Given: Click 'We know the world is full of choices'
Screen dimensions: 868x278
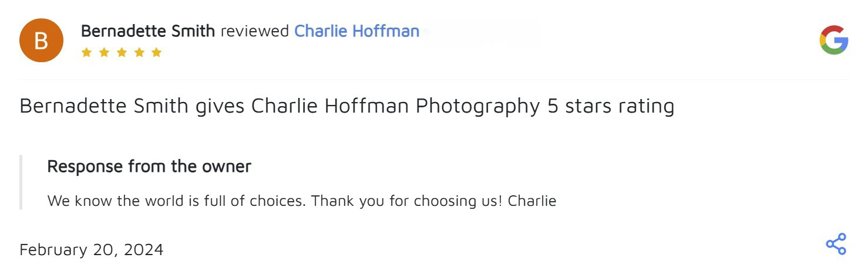Looking at the screenshot, I should [x=176, y=201].
